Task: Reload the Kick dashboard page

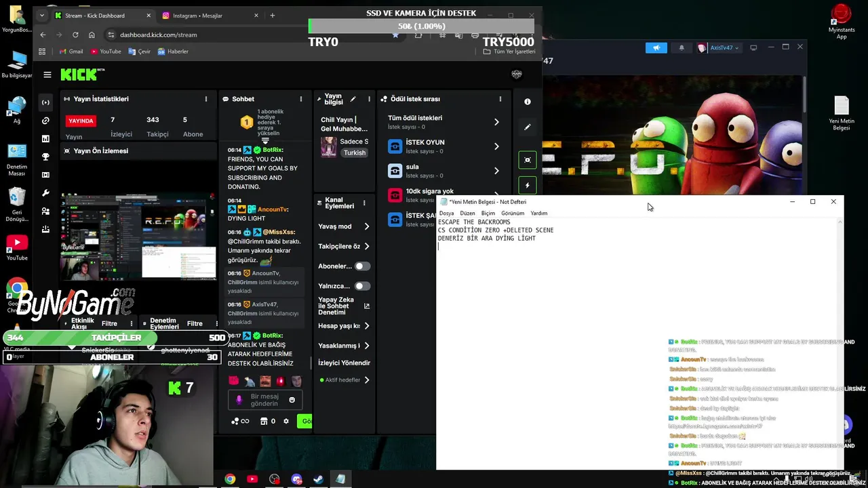Action: [75, 35]
